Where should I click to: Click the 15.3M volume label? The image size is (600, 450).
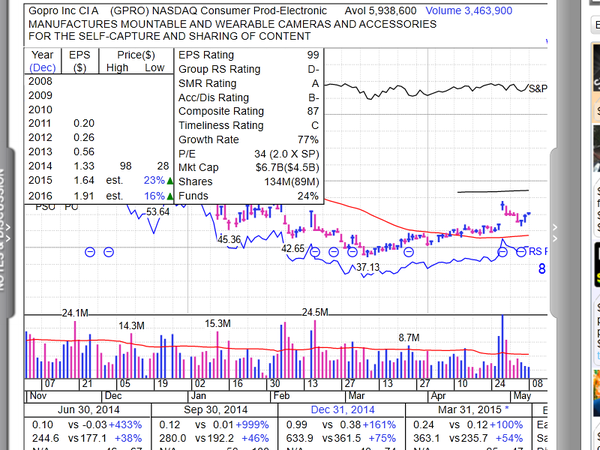click(218, 324)
